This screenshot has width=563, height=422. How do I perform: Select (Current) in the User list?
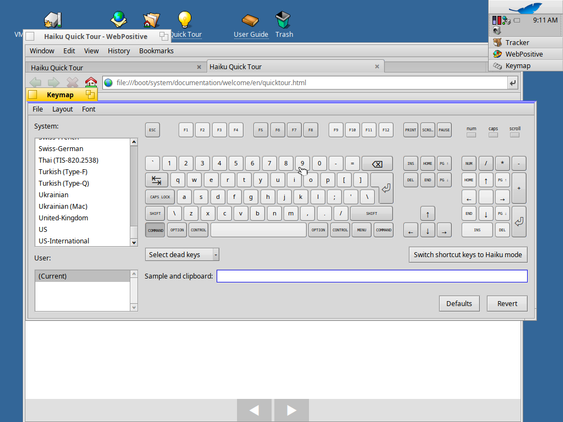tap(83, 276)
